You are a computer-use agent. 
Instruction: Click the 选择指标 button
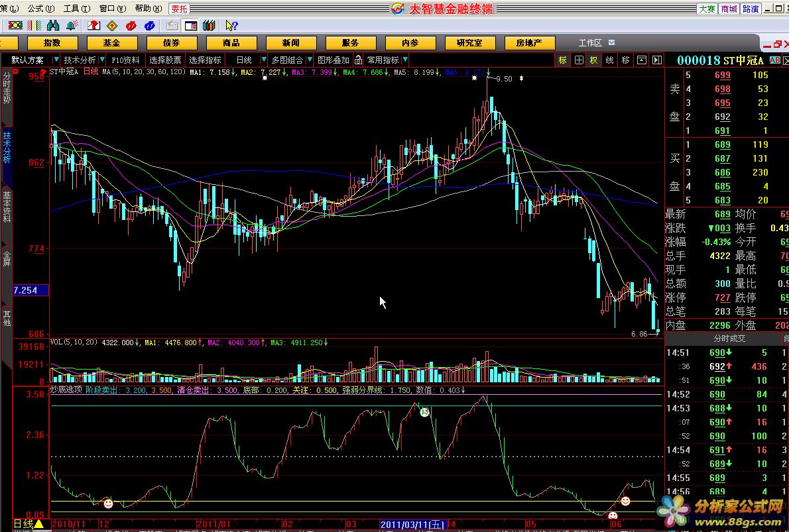click(x=206, y=60)
